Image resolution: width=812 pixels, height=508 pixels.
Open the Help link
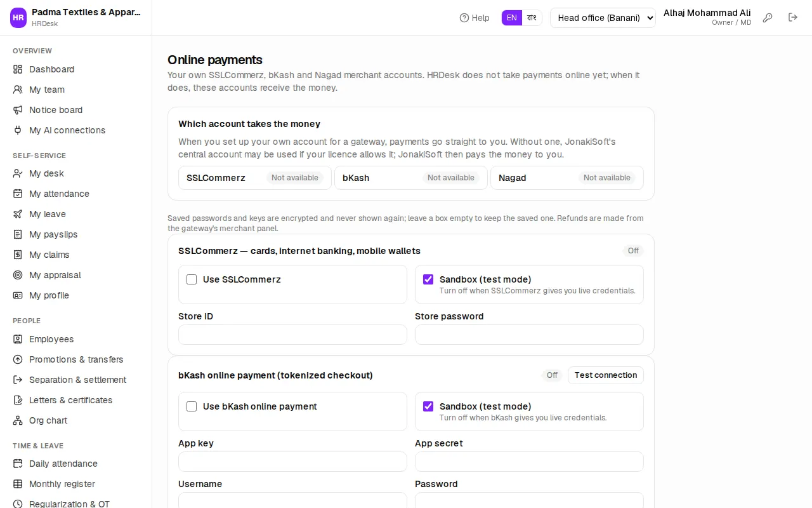click(x=475, y=18)
